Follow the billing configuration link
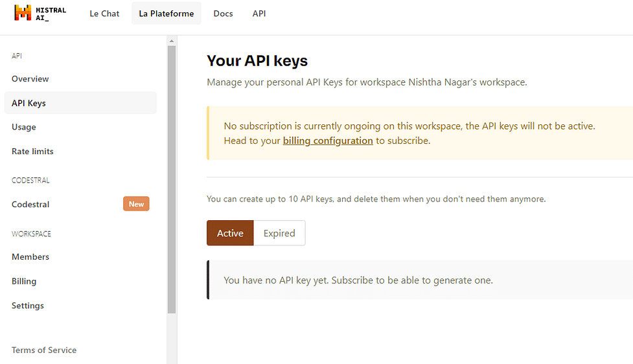This screenshot has height=364, width=633. click(x=328, y=141)
